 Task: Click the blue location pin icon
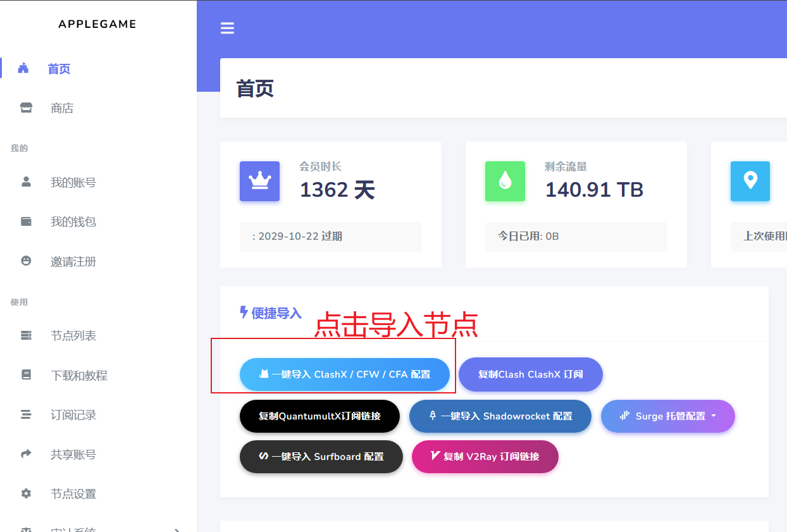pos(750,181)
